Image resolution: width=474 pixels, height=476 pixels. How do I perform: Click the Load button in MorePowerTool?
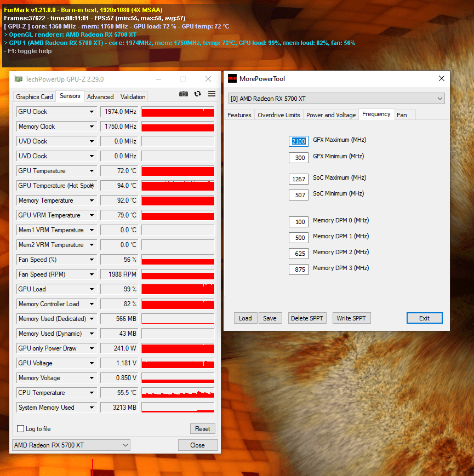(x=245, y=318)
